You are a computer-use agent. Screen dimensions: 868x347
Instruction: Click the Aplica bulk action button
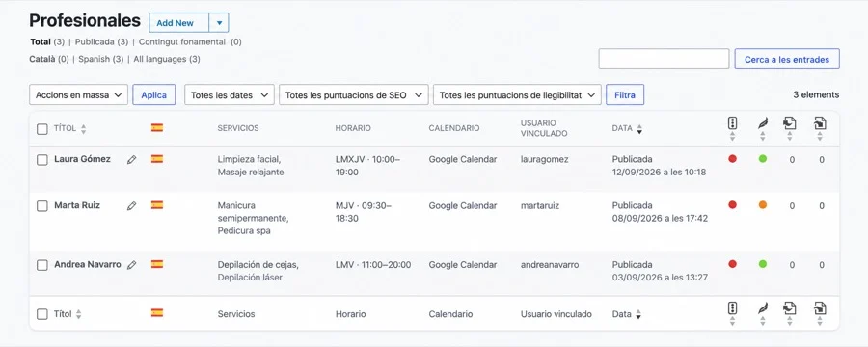(x=154, y=95)
